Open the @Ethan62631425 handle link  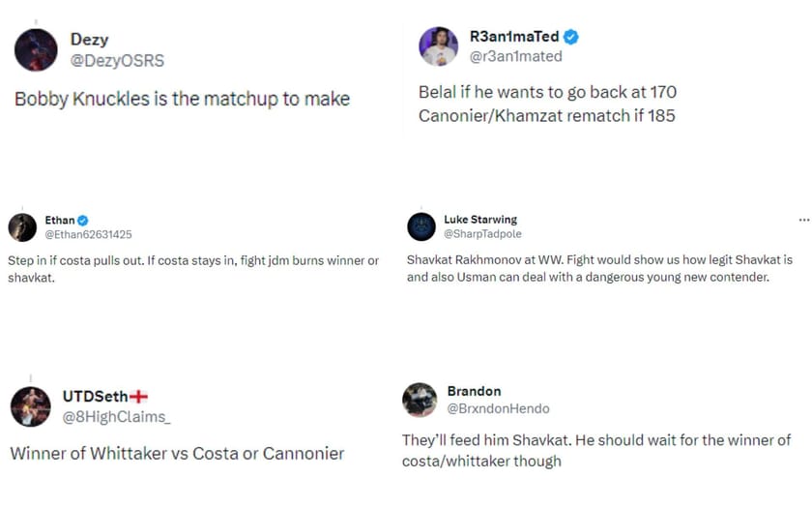pos(88,234)
